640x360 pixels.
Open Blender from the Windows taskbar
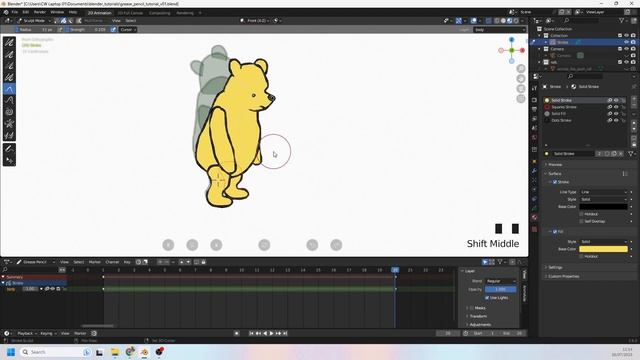[x=144, y=352]
